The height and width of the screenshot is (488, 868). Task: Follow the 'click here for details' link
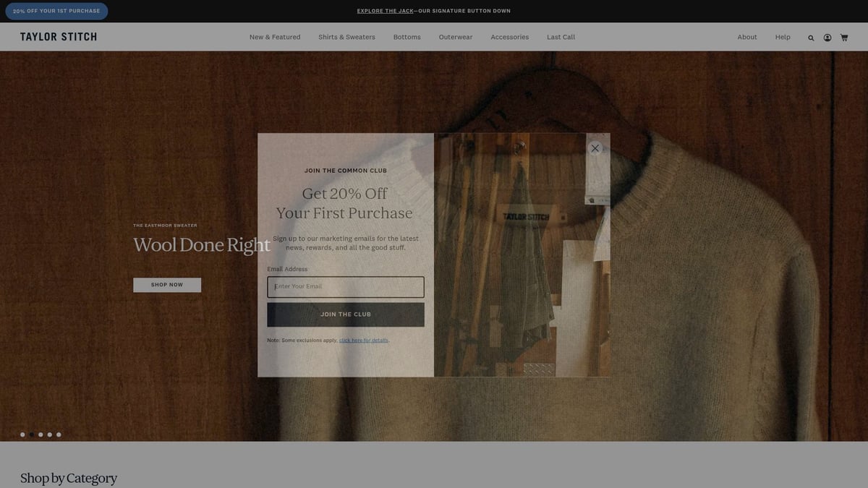(364, 341)
